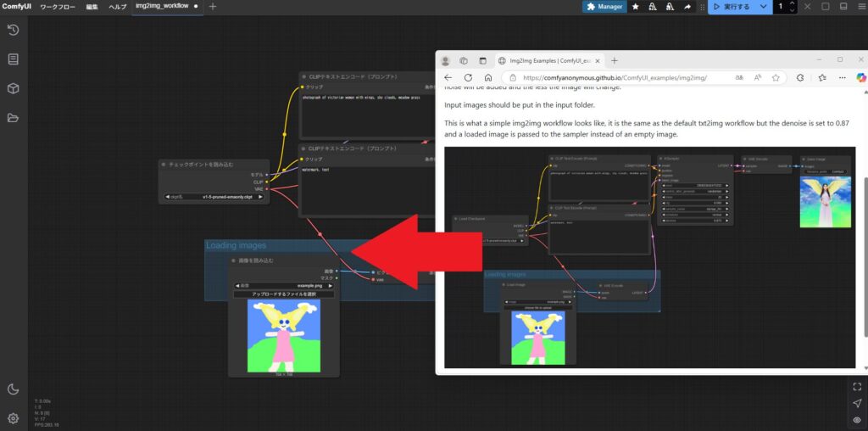Toggle the bottom panel icon
The image size is (868, 431).
(843, 7)
